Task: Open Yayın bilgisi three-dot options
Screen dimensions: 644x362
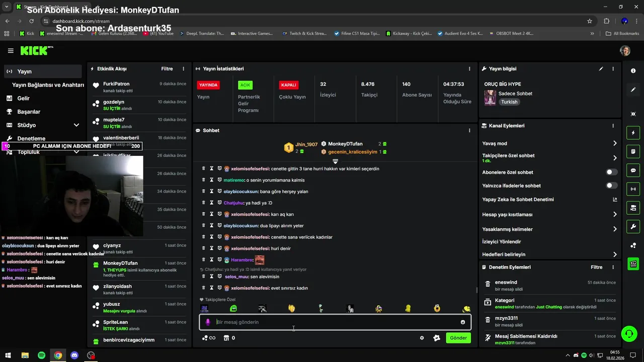Action: pos(613,69)
